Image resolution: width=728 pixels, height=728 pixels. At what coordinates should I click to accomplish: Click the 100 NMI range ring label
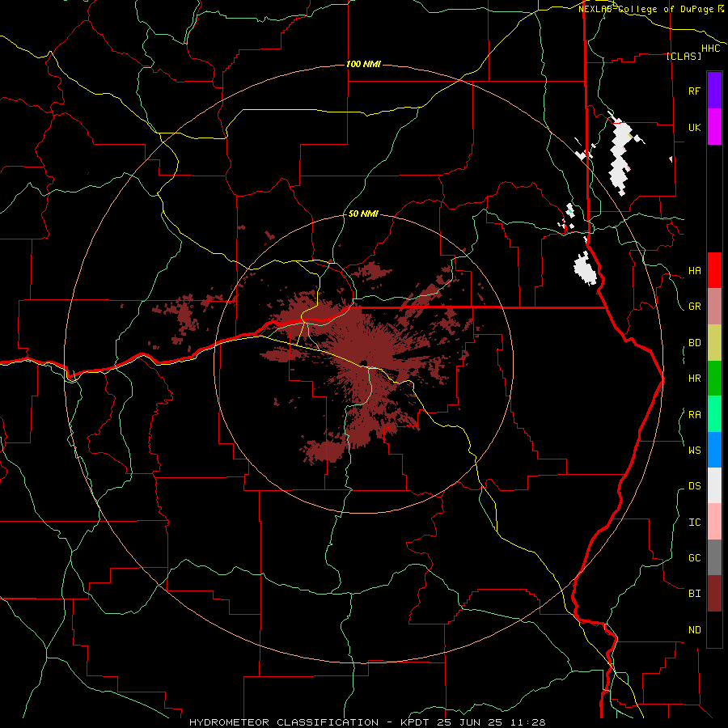pos(363,64)
